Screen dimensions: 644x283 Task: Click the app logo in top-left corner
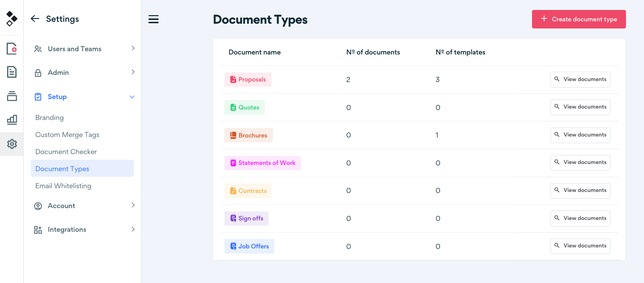point(11,18)
